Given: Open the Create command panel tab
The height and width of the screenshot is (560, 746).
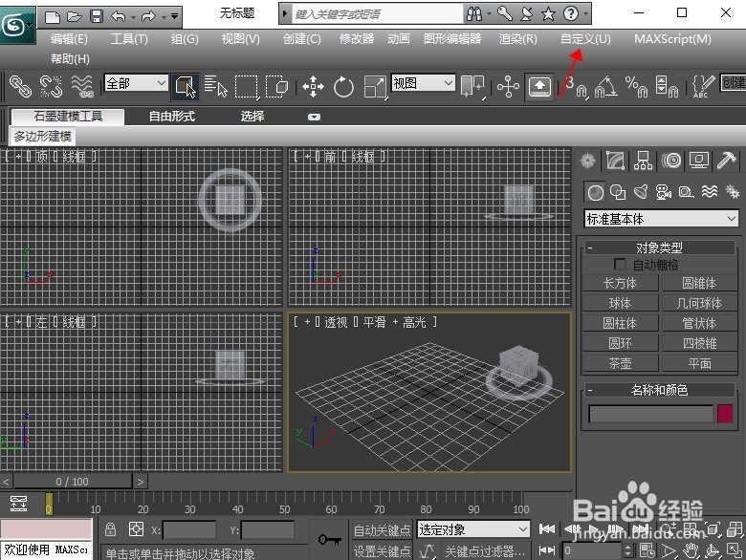Looking at the screenshot, I should coord(587,161).
